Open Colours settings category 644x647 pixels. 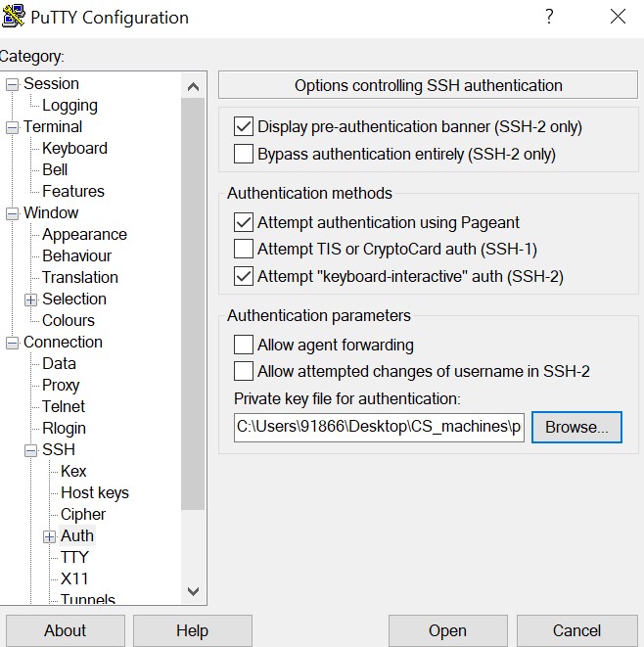click(69, 321)
